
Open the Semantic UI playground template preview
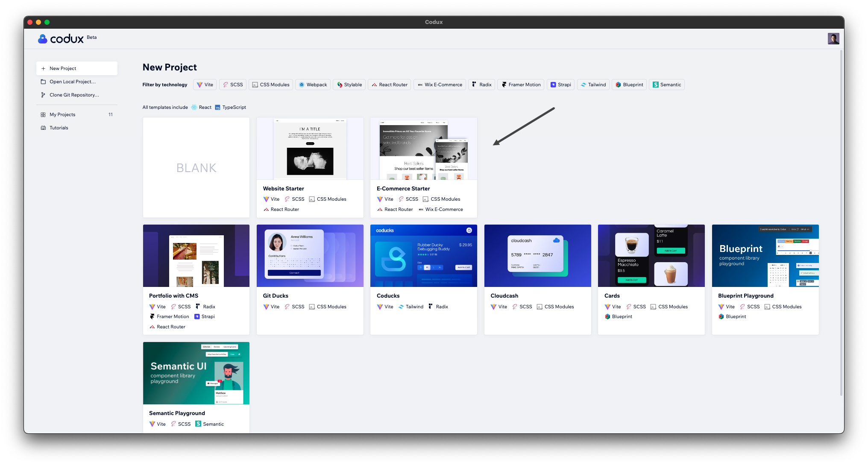[196, 373]
